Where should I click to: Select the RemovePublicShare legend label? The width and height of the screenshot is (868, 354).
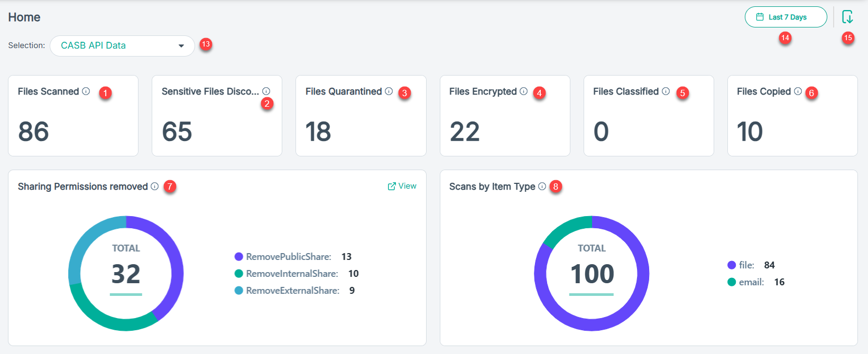pyautogui.click(x=289, y=257)
